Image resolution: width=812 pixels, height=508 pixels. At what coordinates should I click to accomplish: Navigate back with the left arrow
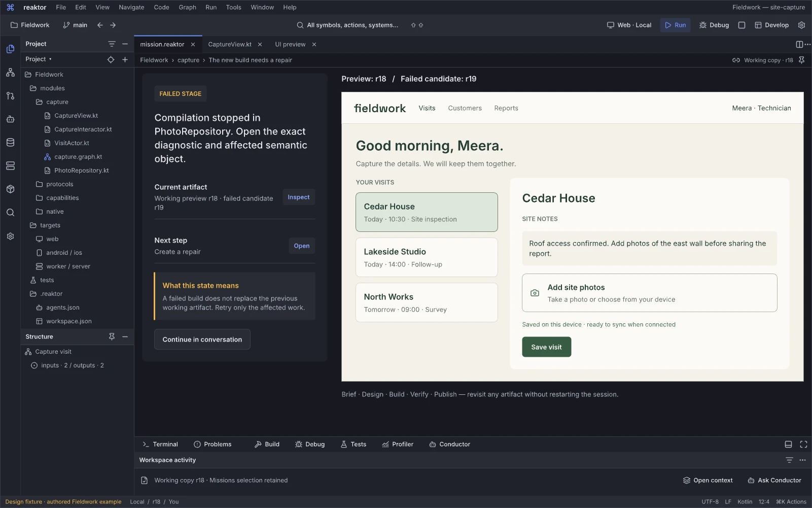point(100,25)
